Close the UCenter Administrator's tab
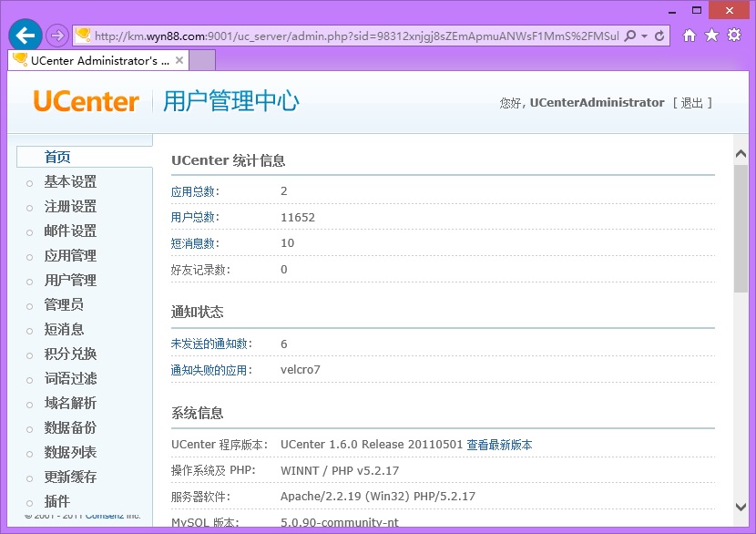 [x=179, y=60]
